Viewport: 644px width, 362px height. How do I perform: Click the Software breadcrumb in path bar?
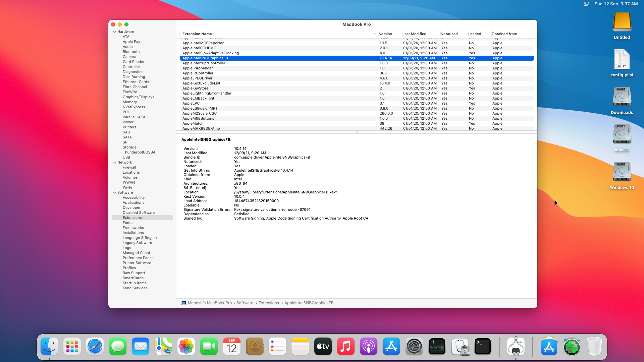(245, 303)
